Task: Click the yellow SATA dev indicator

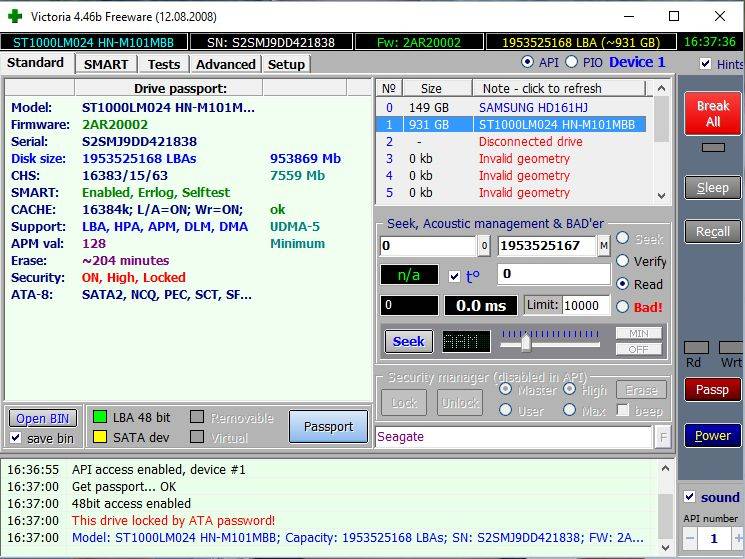Action: pyautogui.click(x=100, y=437)
